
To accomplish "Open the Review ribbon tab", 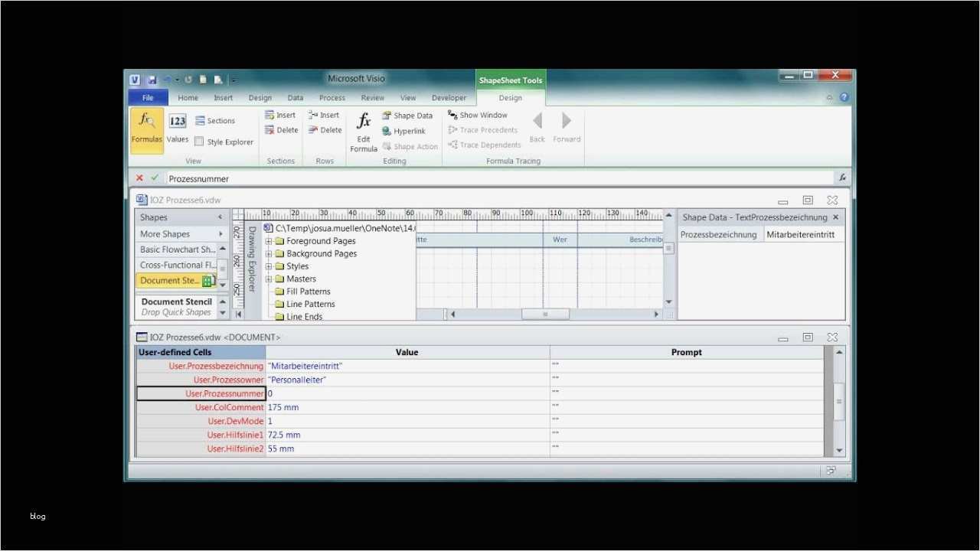I will point(373,98).
